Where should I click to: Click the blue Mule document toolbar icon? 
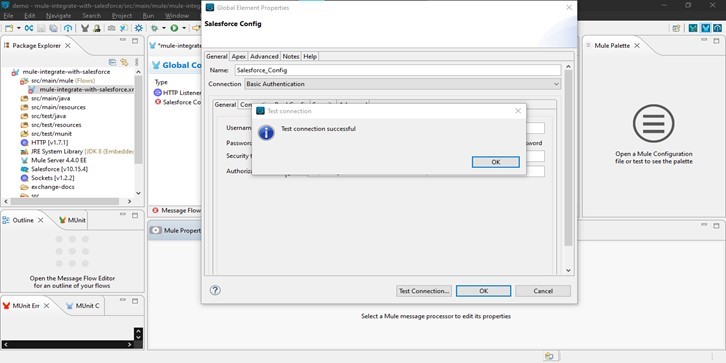[x=124, y=28]
